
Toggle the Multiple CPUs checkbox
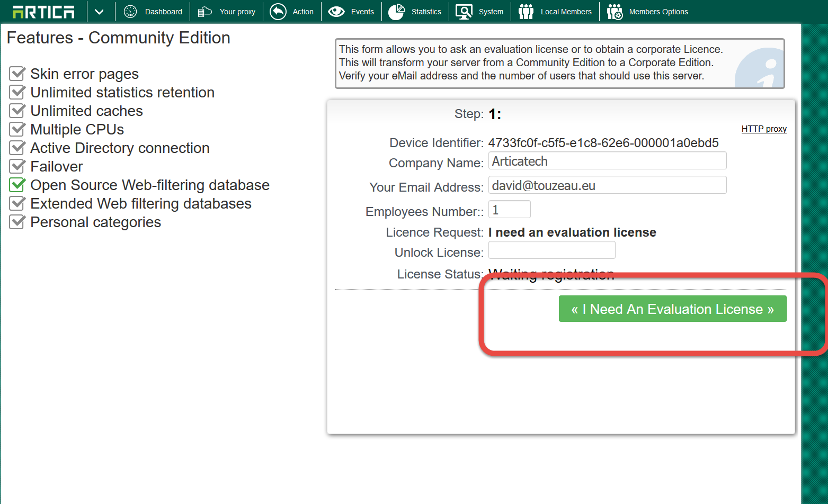pos(17,129)
